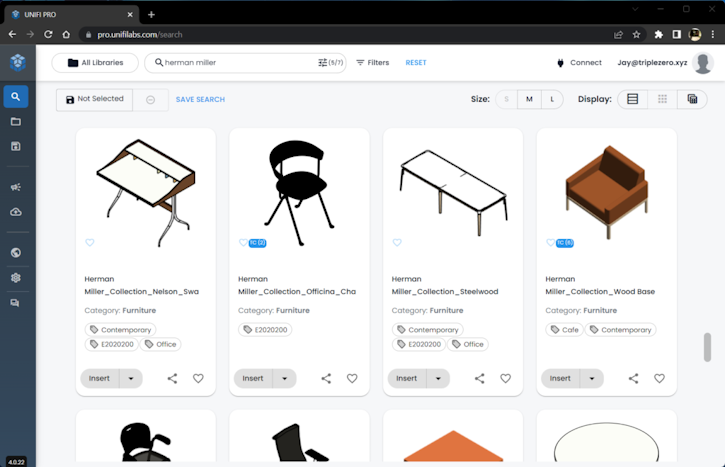Open browser extensions puzzle icon
The height and width of the screenshot is (467, 725).
(658, 35)
